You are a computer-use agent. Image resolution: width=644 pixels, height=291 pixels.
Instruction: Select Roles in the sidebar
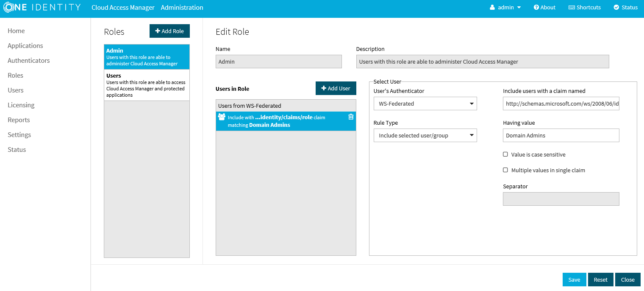(15, 75)
